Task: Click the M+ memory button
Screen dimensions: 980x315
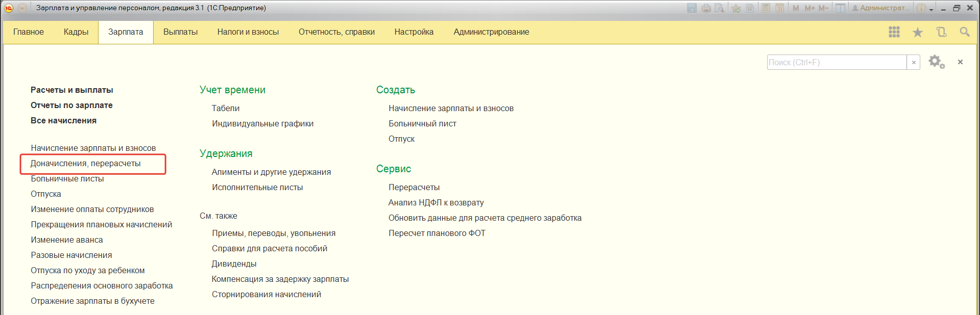Action: coord(810,8)
